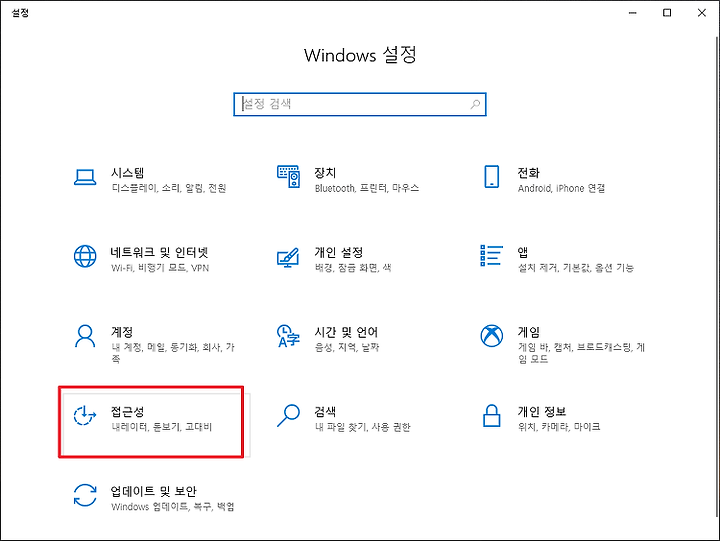Click the vertical scrollbar on the right edge
This screenshot has height=541, width=720.
tap(717, 276)
